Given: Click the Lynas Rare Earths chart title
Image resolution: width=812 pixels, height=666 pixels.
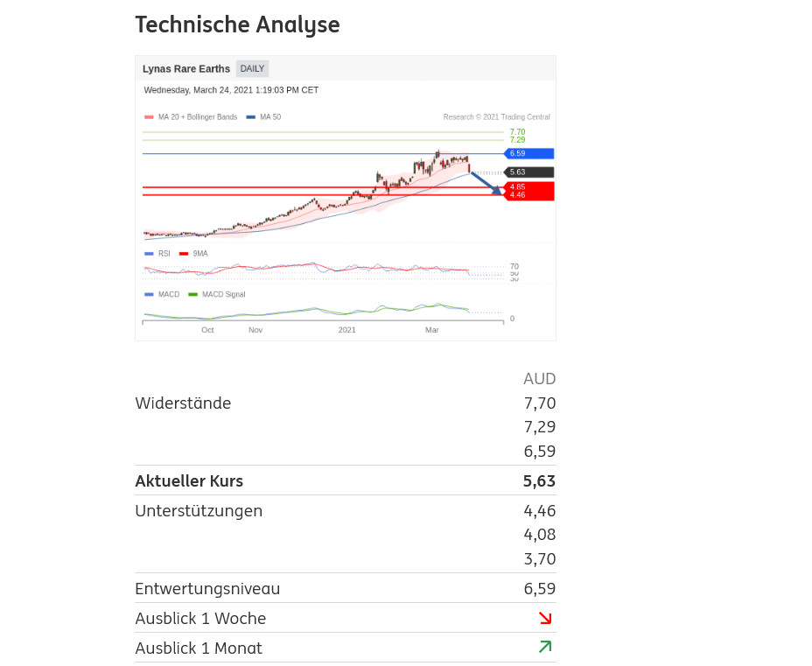Looking at the screenshot, I should pyautogui.click(x=186, y=69).
